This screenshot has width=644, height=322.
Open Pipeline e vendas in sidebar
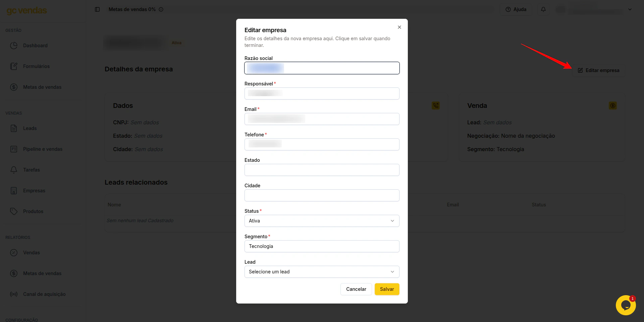43,149
